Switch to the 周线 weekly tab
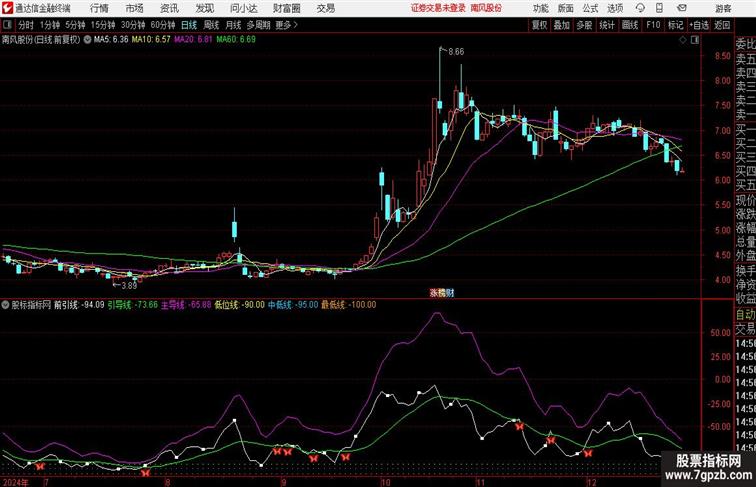 click(x=211, y=25)
